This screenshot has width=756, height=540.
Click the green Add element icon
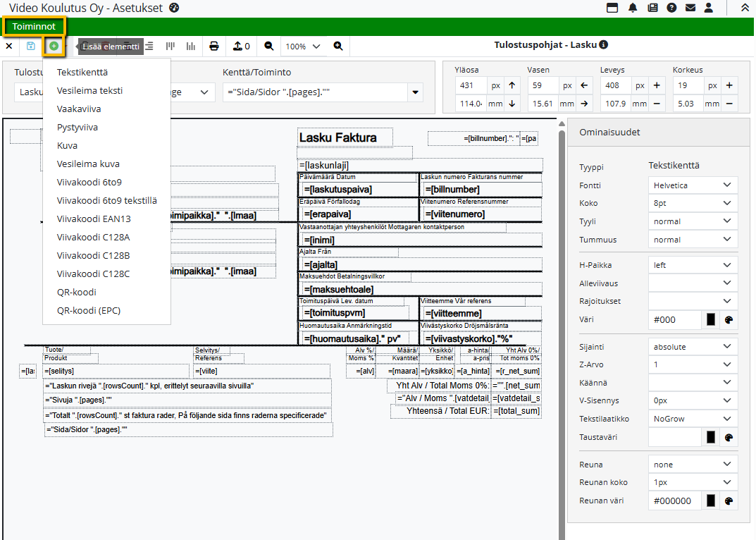coord(54,46)
